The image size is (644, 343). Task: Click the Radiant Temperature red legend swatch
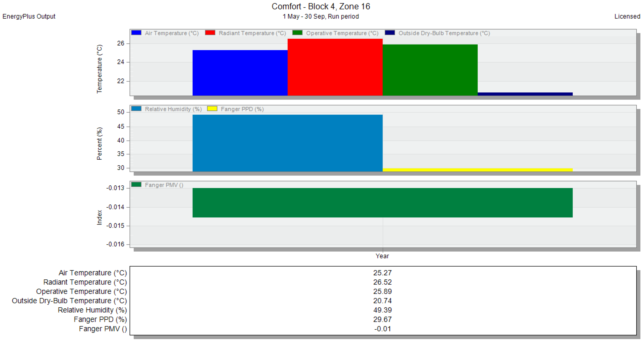[210, 33]
